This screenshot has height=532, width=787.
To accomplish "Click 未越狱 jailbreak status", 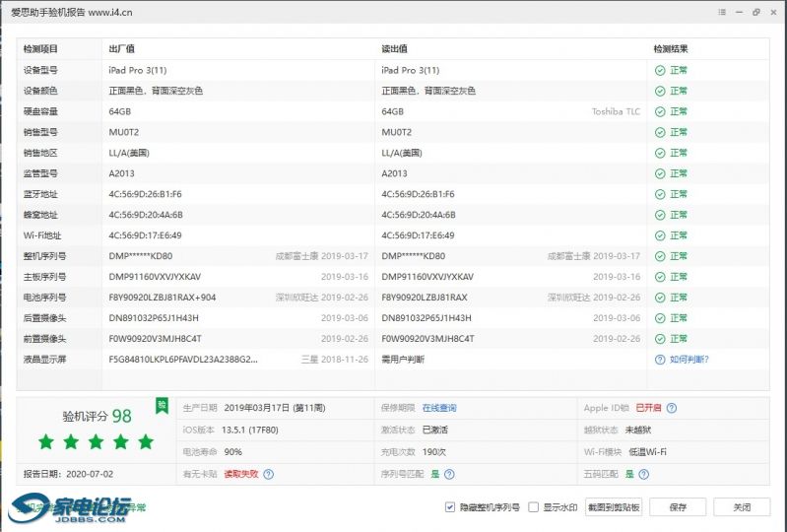I will [x=638, y=431].
